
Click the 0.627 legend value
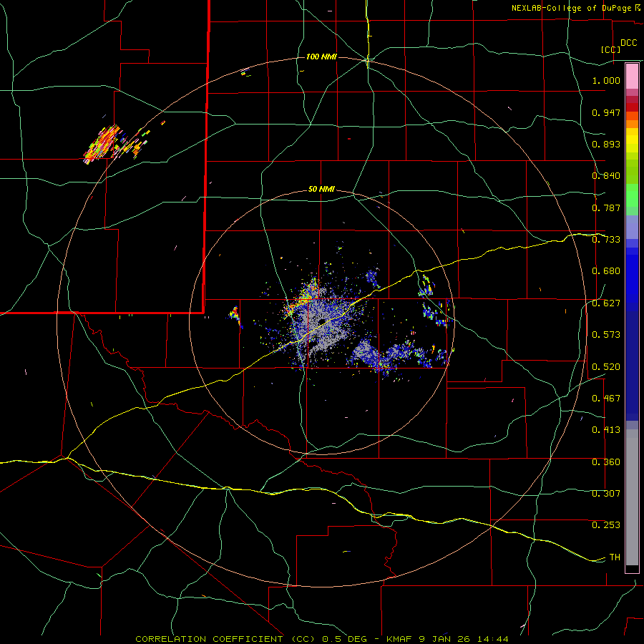pos(606,303)
